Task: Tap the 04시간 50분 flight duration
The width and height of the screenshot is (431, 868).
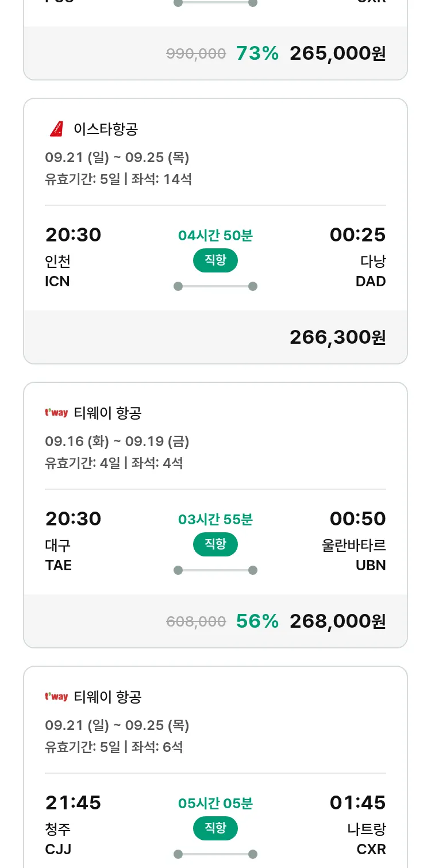Action: click(215, 236)
